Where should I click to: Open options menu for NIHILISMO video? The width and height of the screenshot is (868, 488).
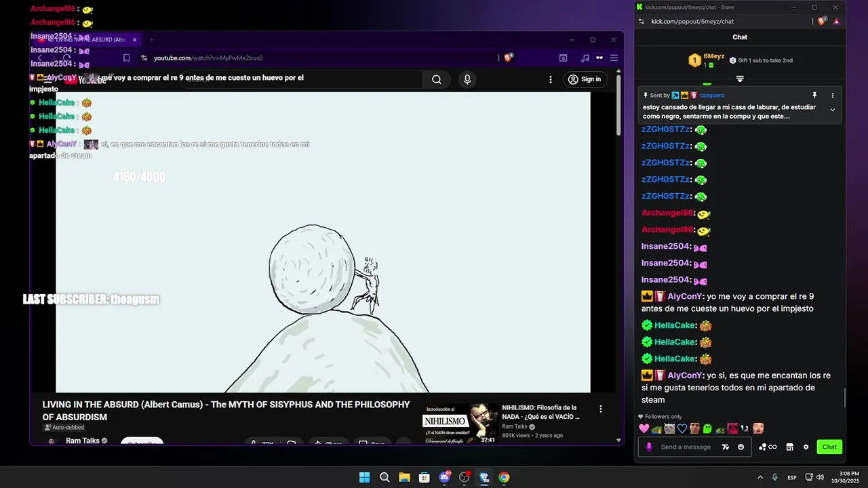(600, 409)
